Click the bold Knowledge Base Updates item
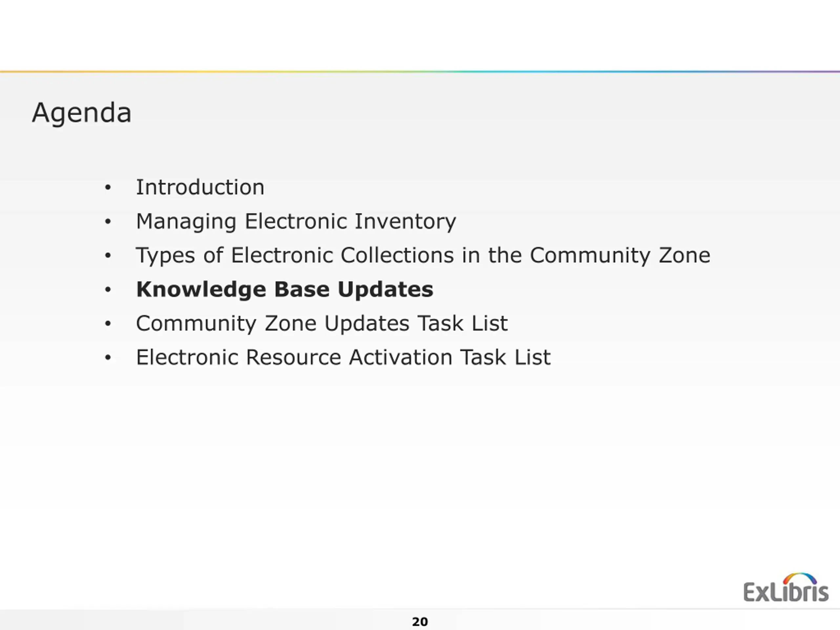 click(284, 289)
